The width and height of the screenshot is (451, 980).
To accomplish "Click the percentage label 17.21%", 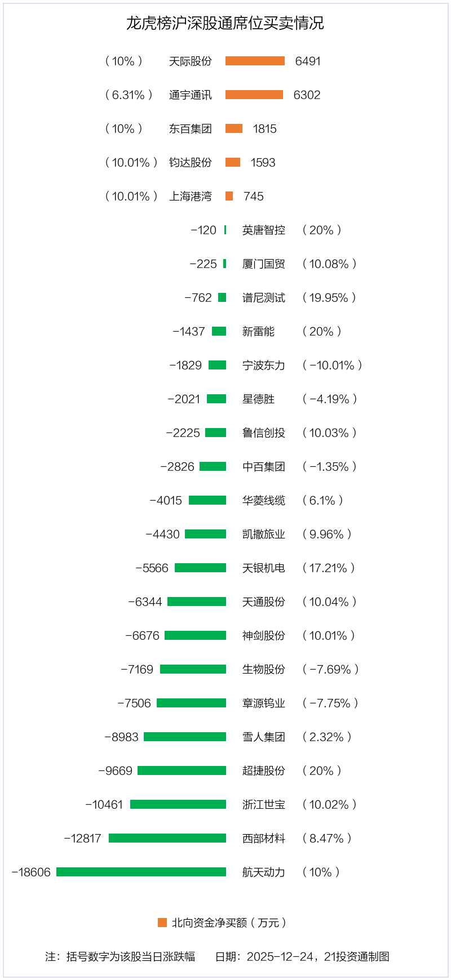I will click(x=329, y=568).
